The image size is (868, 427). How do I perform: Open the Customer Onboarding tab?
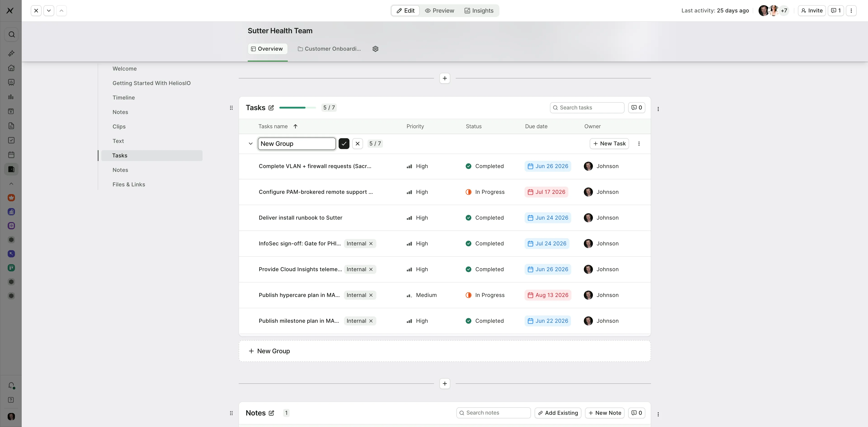tap(329, 49)
